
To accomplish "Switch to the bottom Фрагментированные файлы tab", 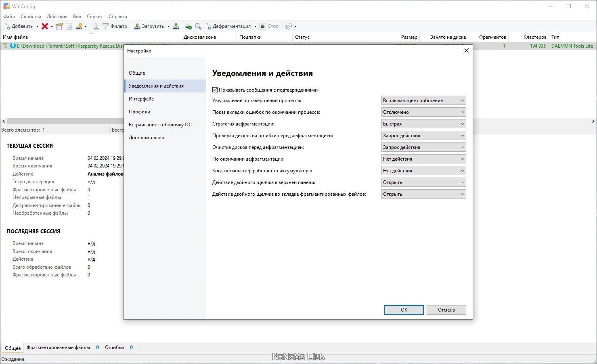I will tap(63, 347).
